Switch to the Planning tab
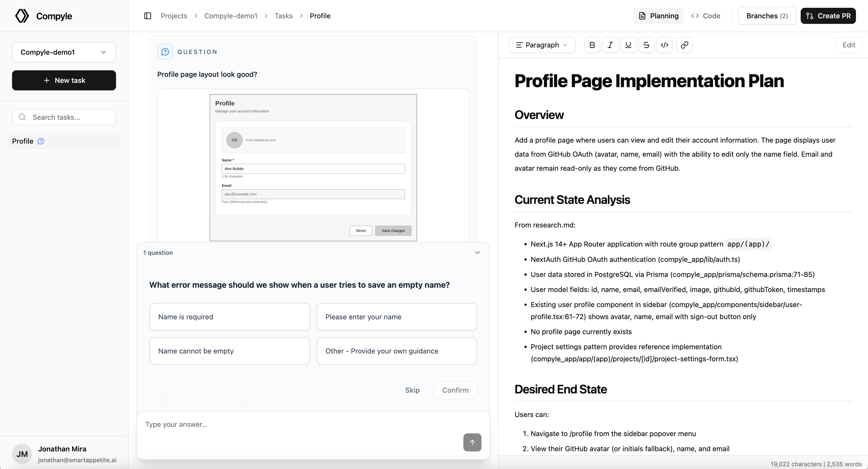This screenshot has height=469, width=868. [658, 16]
